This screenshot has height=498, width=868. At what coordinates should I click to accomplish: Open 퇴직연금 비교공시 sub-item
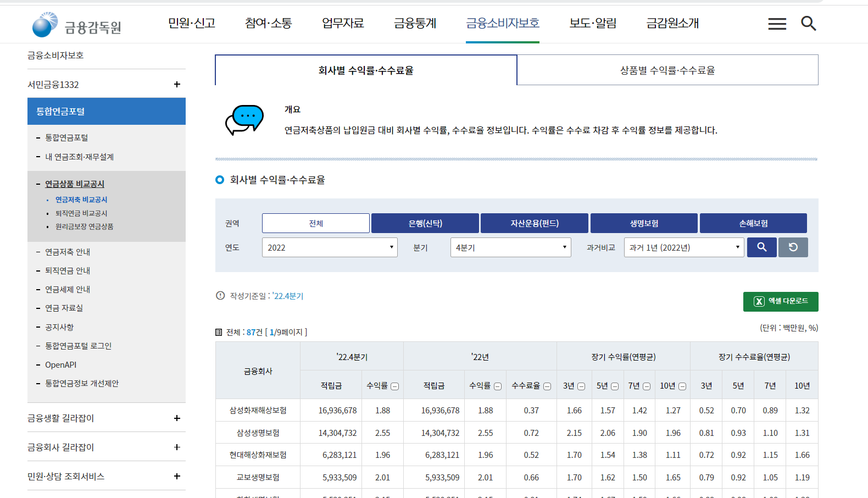pos(81,213)
